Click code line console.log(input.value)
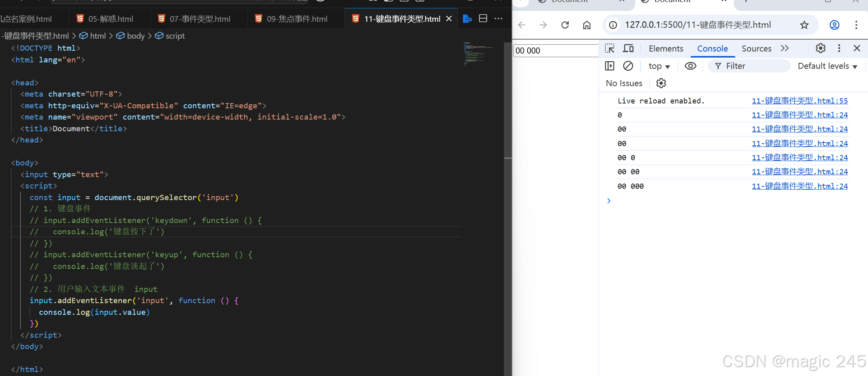Viewport: 868px width, 376px height. pyautogui.click(x=94, y=312)
